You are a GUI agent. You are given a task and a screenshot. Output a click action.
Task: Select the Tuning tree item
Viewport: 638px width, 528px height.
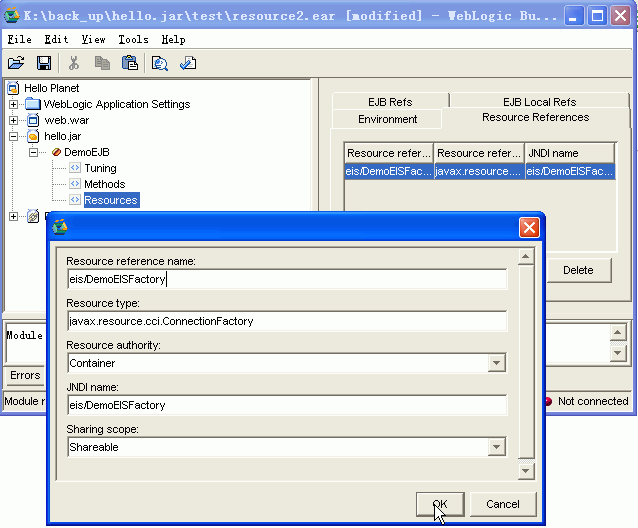[100, 168]
